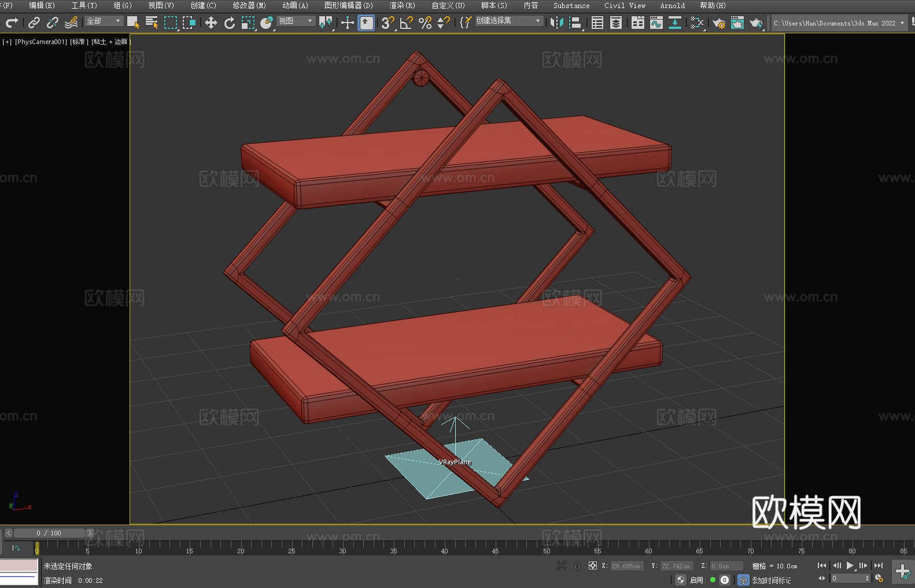Open Select by Name list icon
915x588 pixels.
(152, 23)
